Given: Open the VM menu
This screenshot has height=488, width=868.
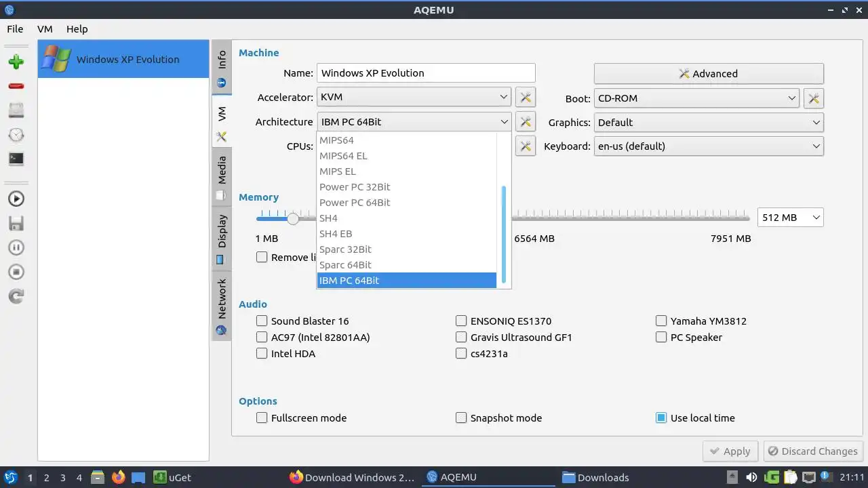Looking at the screenshot, I should coord(45,29).
